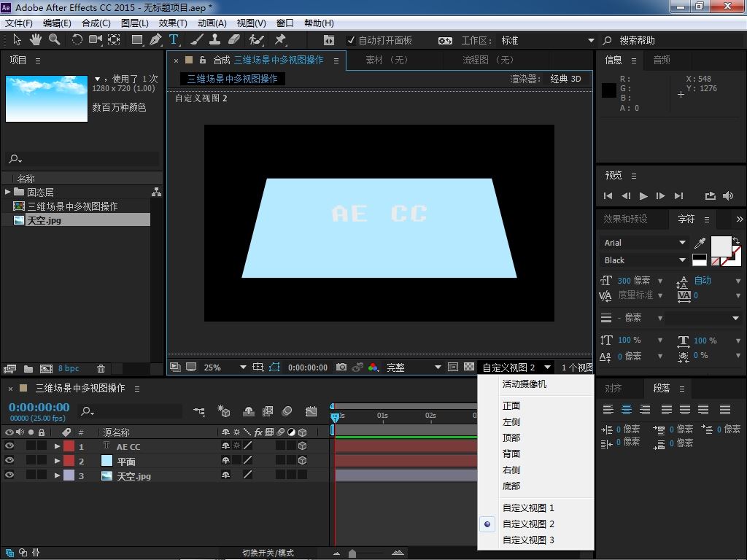
Task: Hide the 平面 layer with eye icon
Action: coord(9,461)
